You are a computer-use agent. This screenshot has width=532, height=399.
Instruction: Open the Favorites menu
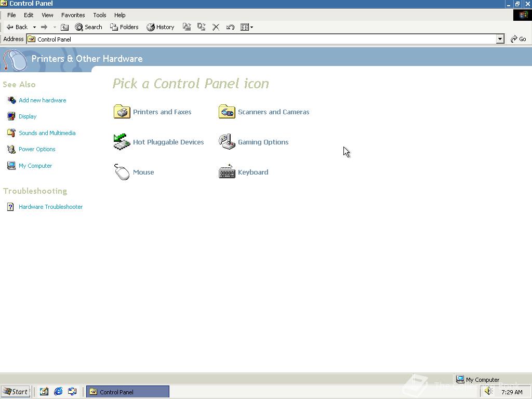pos(73,15)
